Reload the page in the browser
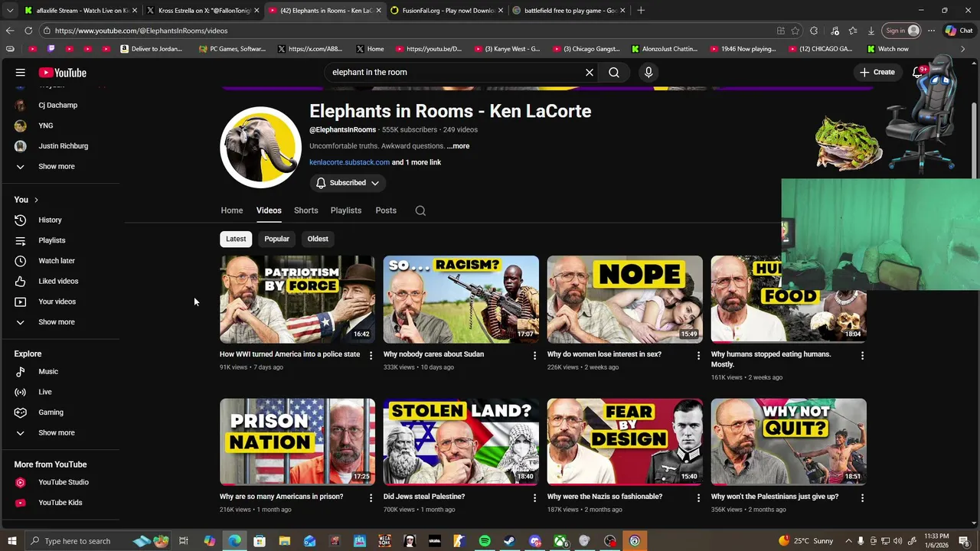980x551 pixels. pyautogui.click(x=28, y=31)
